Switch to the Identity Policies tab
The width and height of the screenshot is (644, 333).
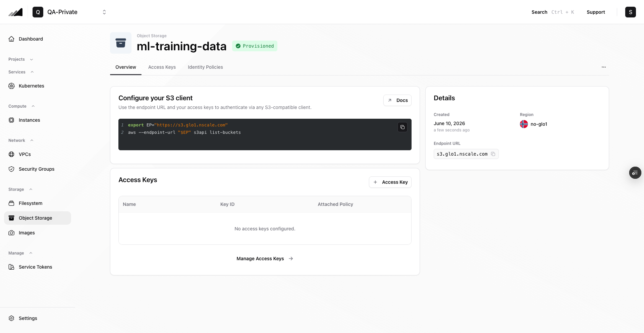(x=205, y=67)
